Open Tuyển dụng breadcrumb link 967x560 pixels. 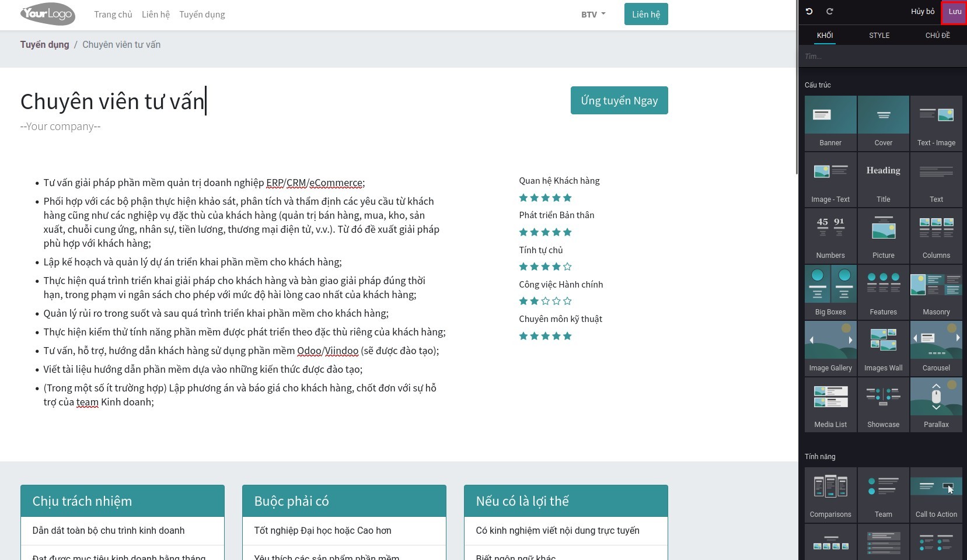point(44,45)
